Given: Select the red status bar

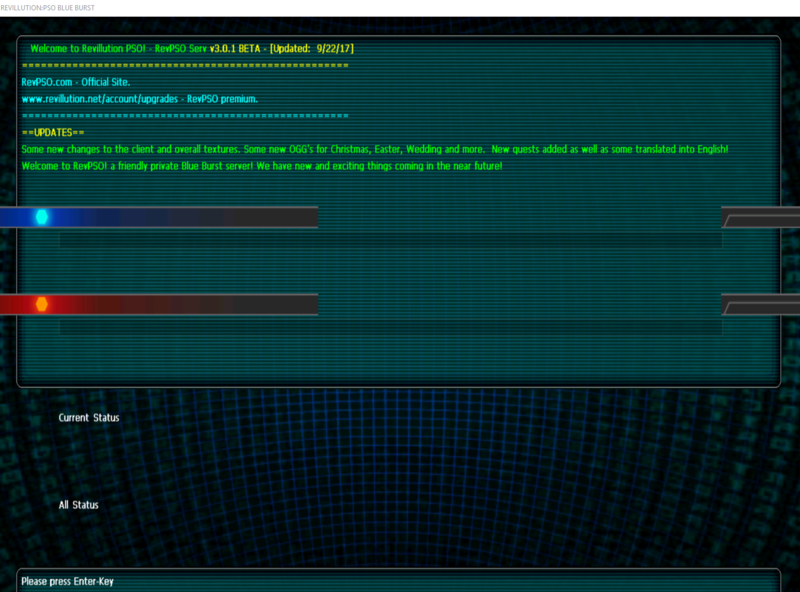Looking at the screenshot, I should point(159,305).
